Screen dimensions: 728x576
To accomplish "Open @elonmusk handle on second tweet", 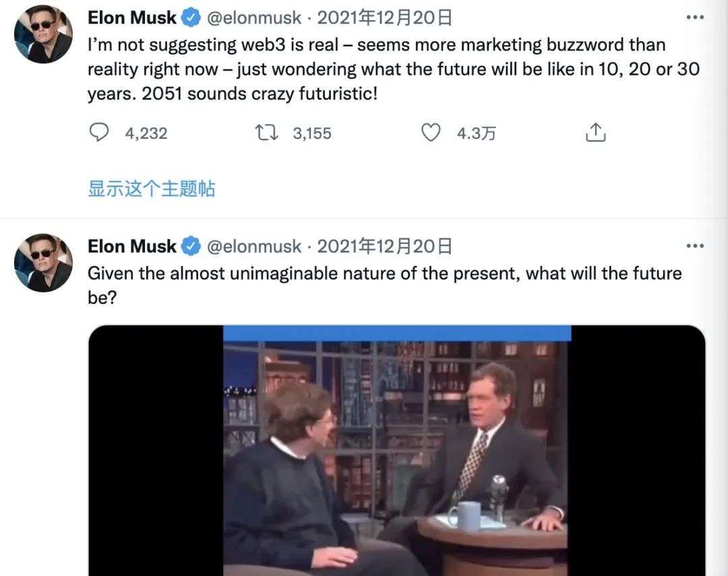I will [253, 246].
